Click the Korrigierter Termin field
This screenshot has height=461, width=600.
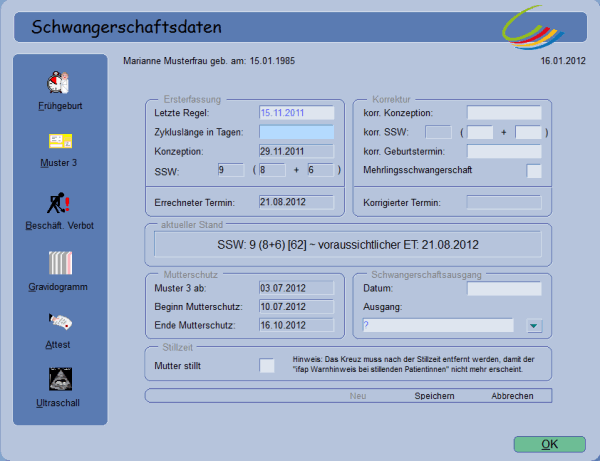[504, 202]
